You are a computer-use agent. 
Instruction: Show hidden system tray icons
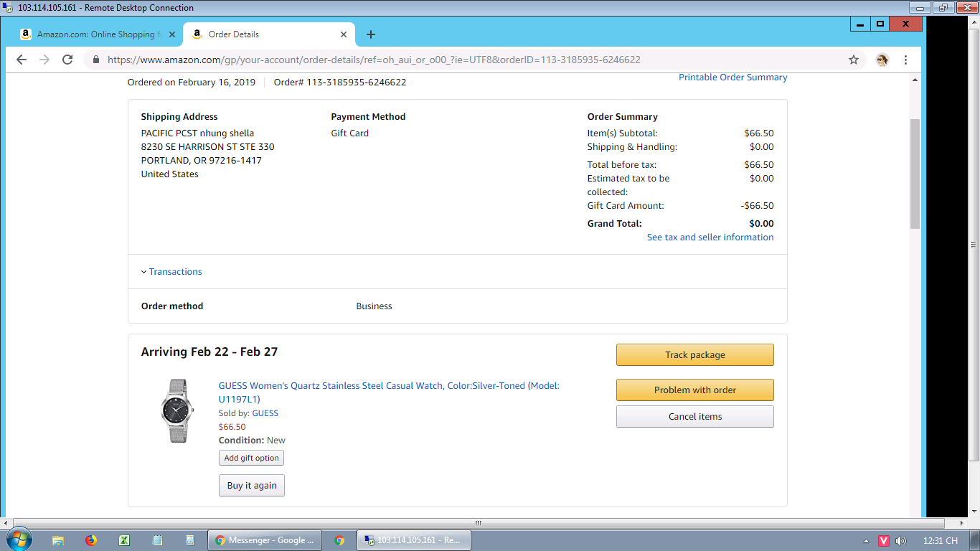pos(866,541)
